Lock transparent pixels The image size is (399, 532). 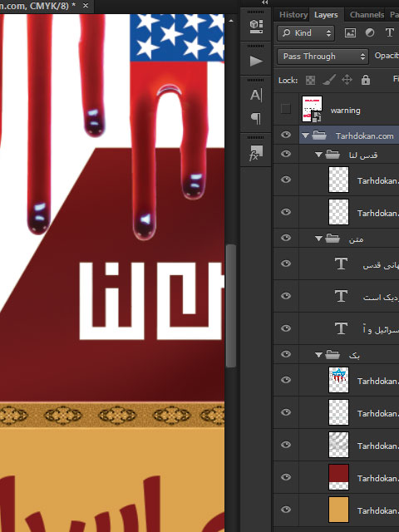pos(310,80)
